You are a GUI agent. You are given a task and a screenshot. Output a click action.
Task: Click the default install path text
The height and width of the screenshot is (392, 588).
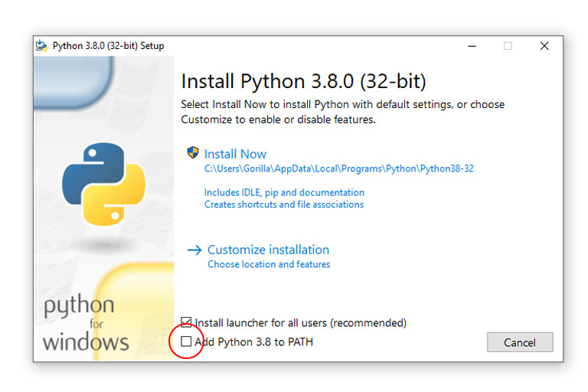click(338, 168)
